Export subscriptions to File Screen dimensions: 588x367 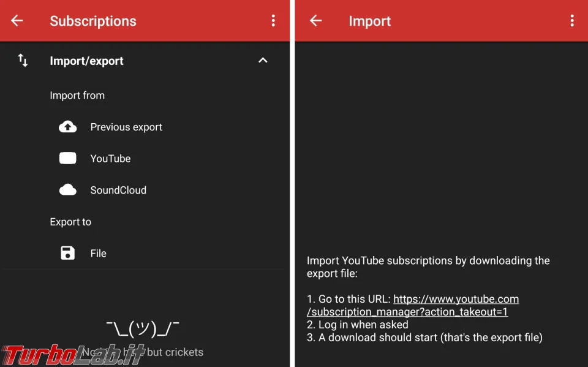[98, 253]
